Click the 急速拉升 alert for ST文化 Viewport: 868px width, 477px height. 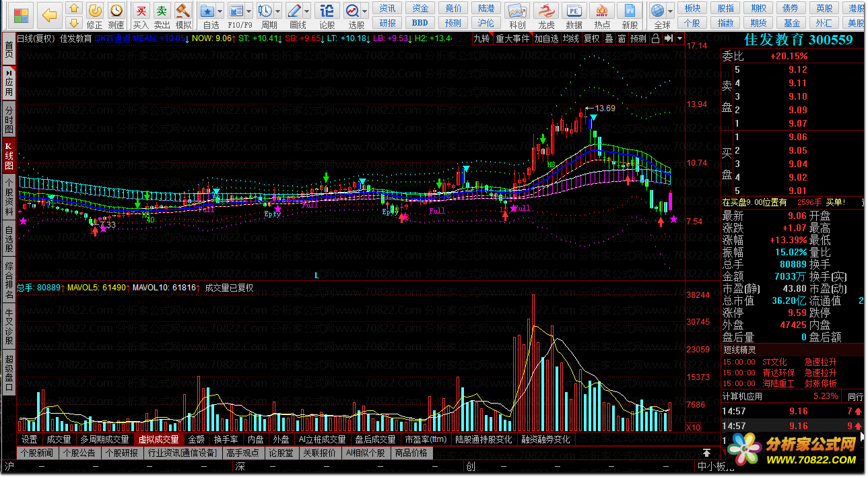[821, 362]
